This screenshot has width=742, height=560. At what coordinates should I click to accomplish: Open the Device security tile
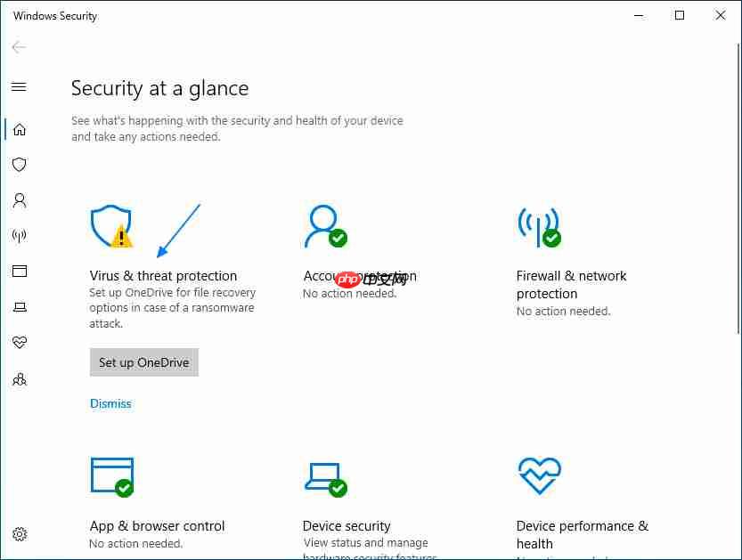[347, 526]
